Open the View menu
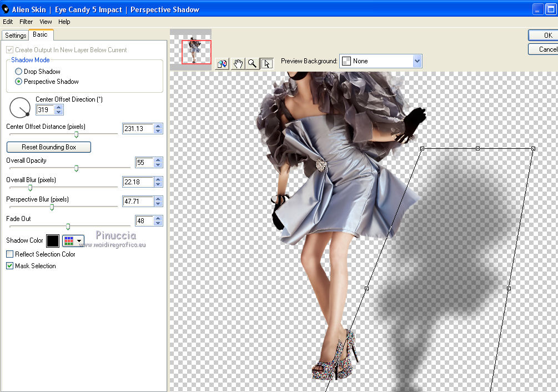 tap(46, 22)
